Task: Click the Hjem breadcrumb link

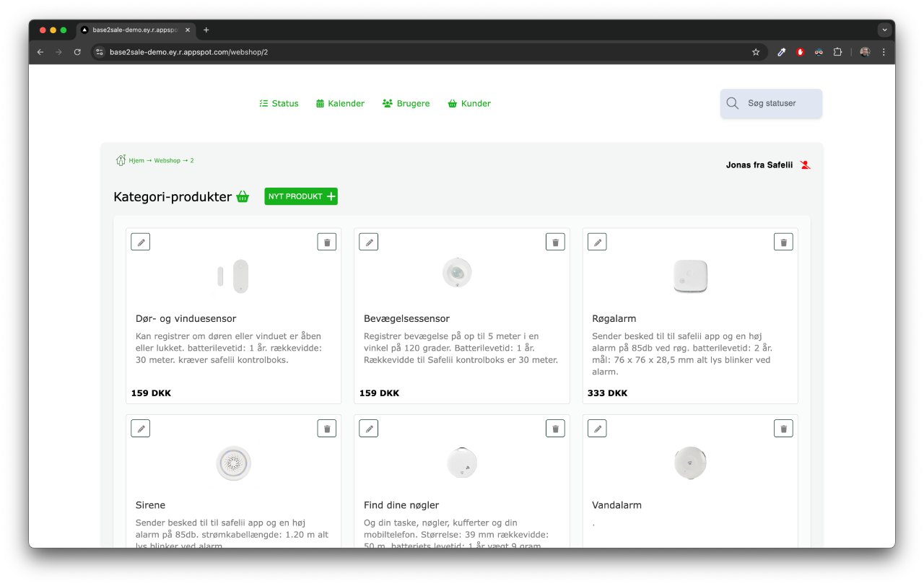Action: 136,161
